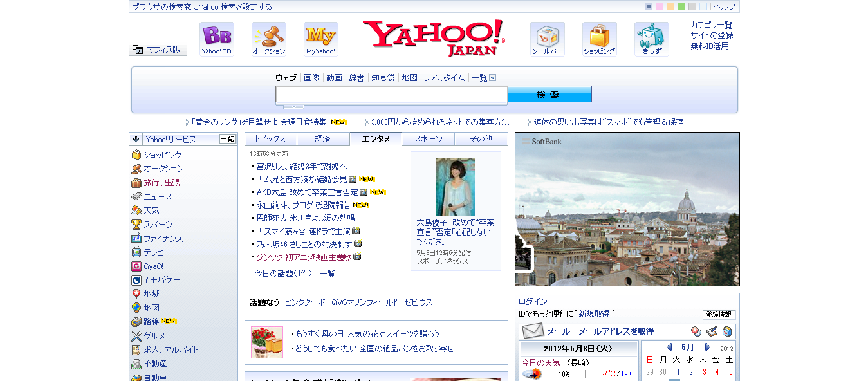
Task: Select the dark blue theme swatch
Action: (x=649, y=6)
